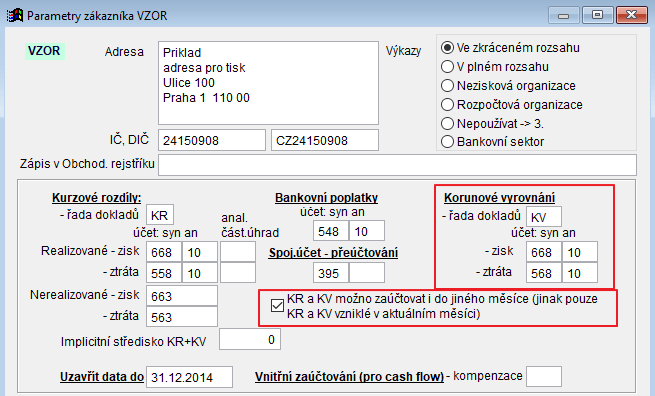Click 'Uzavřít data do' label

point(102,377)
